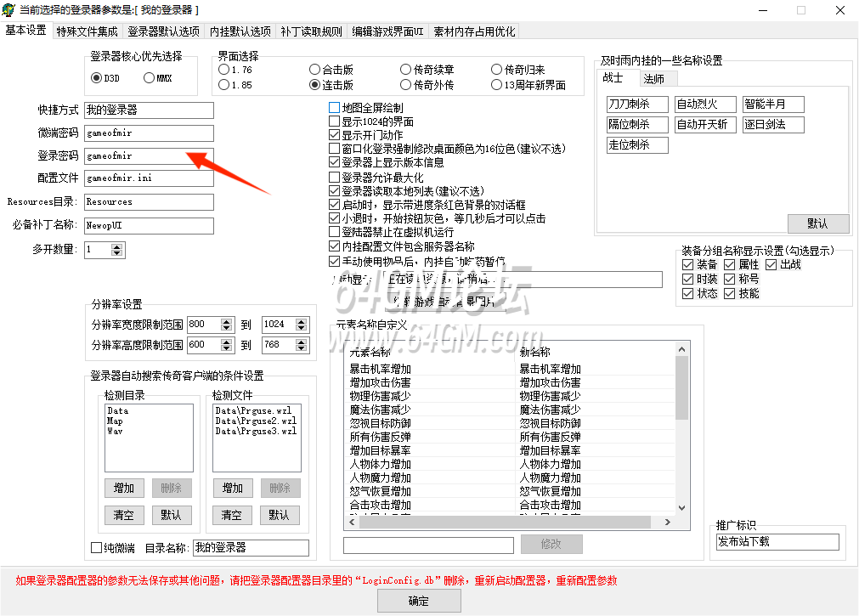859x616 pixels.
Task: Click 清空 under 检测目录
Action: coord(124,515)
